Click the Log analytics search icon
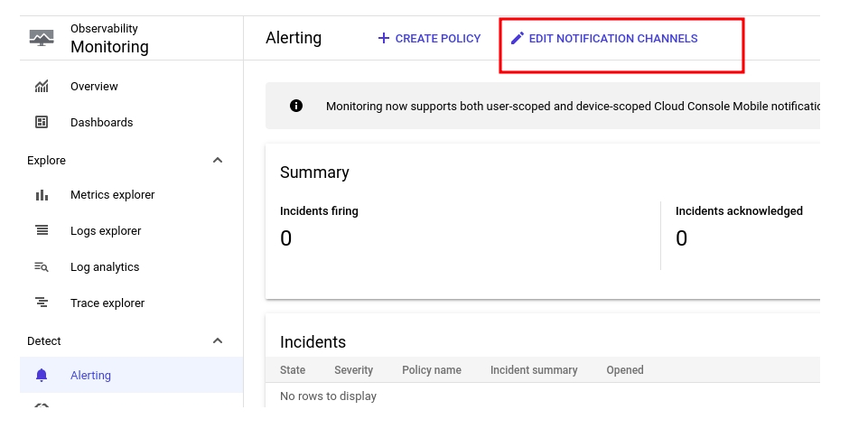The image size is (868, 438). pos(42,267)
